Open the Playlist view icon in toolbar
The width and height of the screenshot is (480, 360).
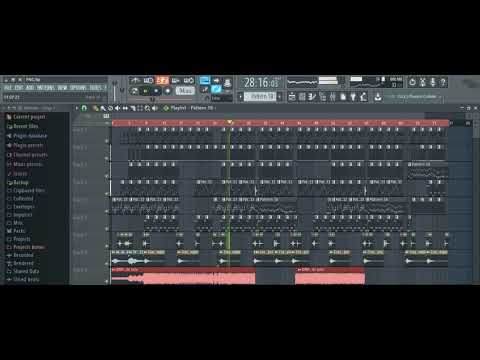292,96
